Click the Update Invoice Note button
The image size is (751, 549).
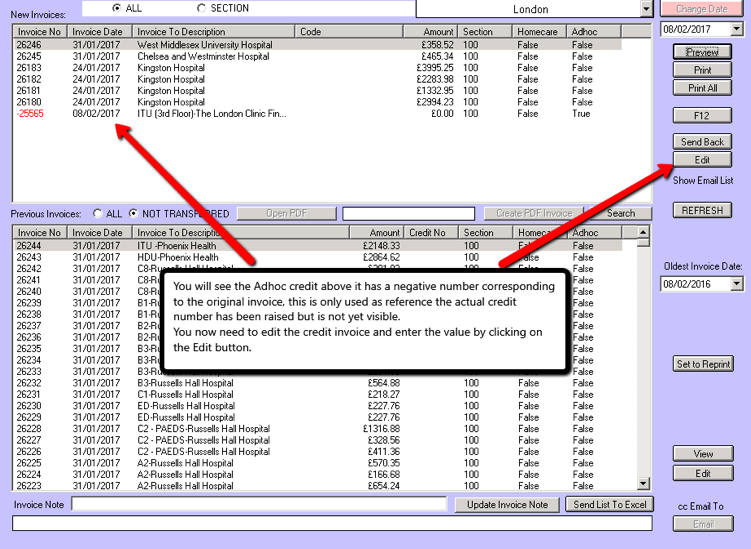507,505
